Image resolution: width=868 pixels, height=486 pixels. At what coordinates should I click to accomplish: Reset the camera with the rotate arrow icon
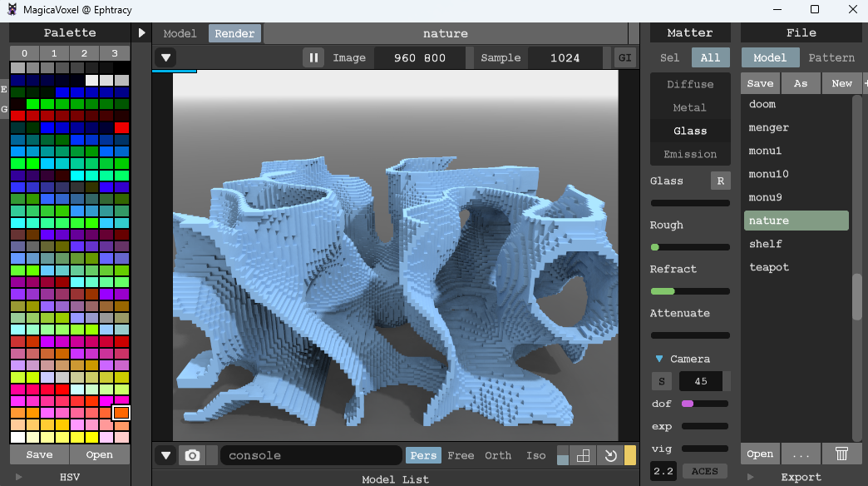609,455
